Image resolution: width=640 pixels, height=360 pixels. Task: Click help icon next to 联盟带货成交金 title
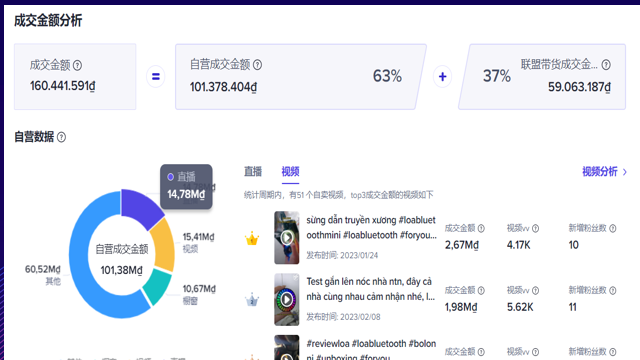[606, 64]
